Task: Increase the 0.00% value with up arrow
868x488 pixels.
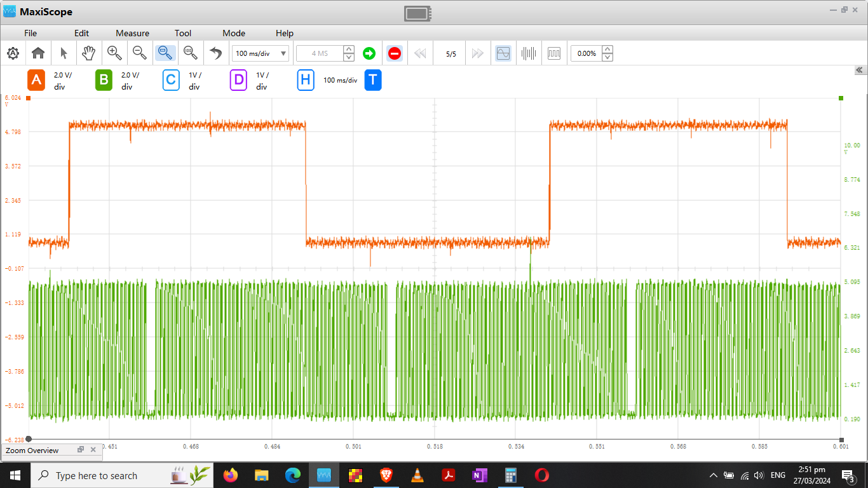Action: pyautogui.click(x=607, y=50)
